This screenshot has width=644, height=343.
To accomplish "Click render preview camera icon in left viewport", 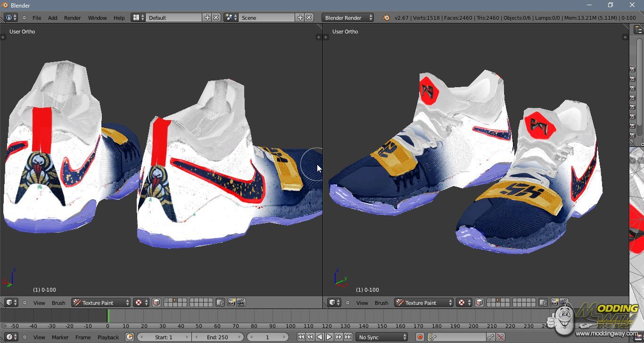I will click(231, 302).
